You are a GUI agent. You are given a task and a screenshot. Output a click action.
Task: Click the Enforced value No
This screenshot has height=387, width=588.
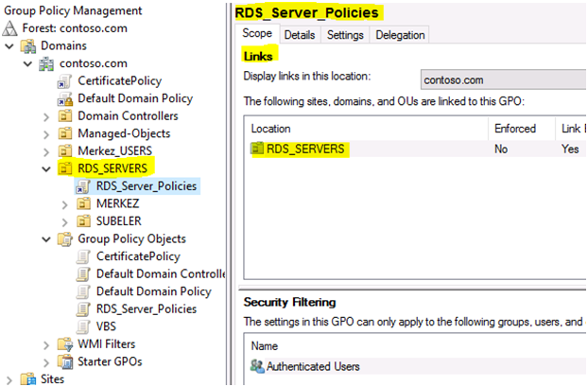click(x=501, y=149)
